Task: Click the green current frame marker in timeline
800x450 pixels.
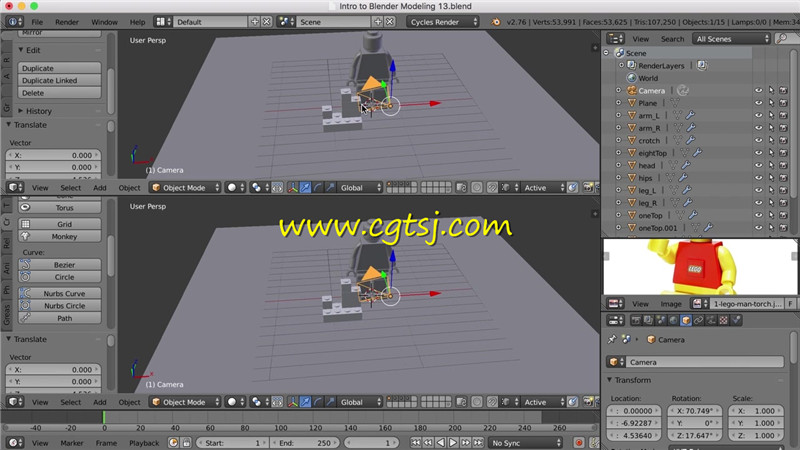Action: [x=104, y=417]
